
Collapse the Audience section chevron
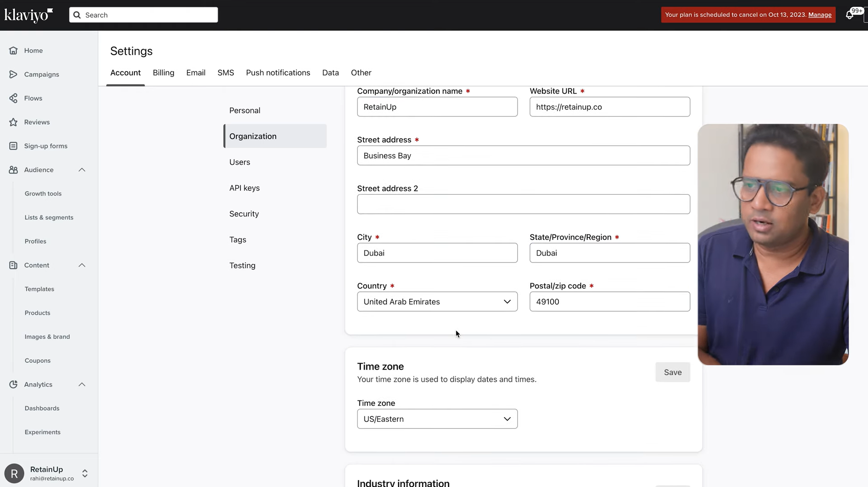coord(82,170)
